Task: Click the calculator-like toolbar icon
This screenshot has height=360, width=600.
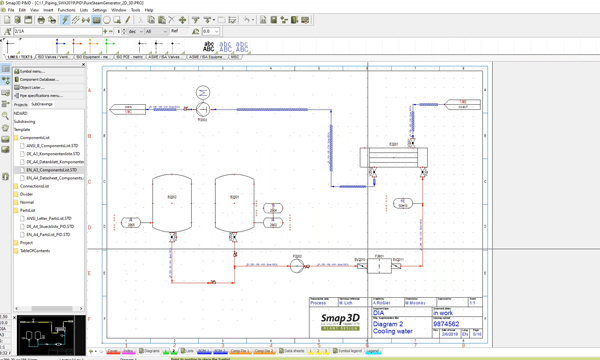Action: coord(274,20)
